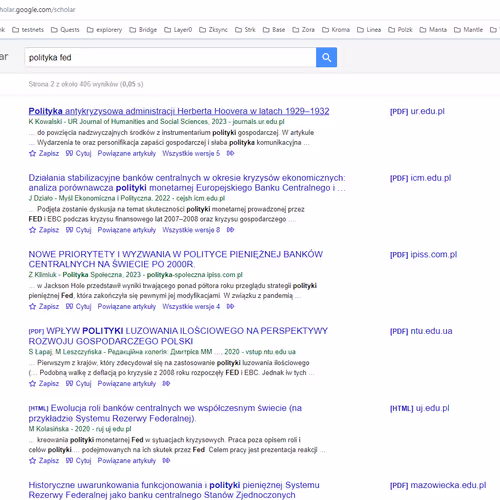Expand more options on J Działo result
500x500 pixels.
pos(230,230)
